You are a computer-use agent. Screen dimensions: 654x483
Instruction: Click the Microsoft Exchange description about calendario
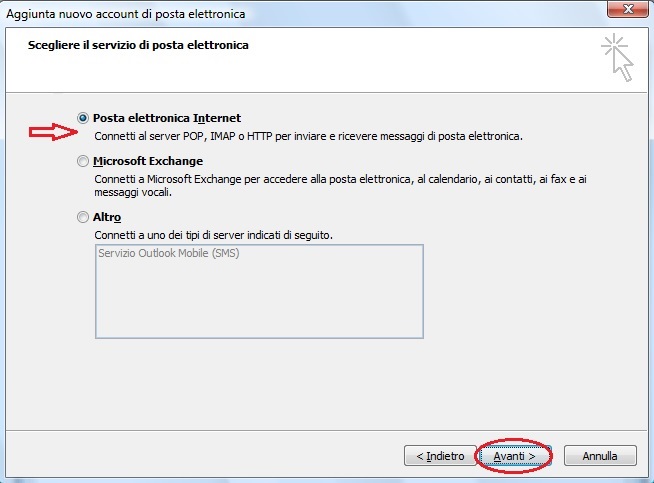click(x=340, y=178)
